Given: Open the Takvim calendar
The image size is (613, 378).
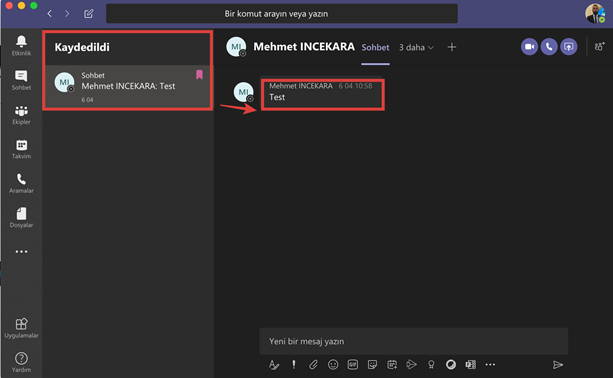Looking at the screenshot, I should (x=21, y=149).
